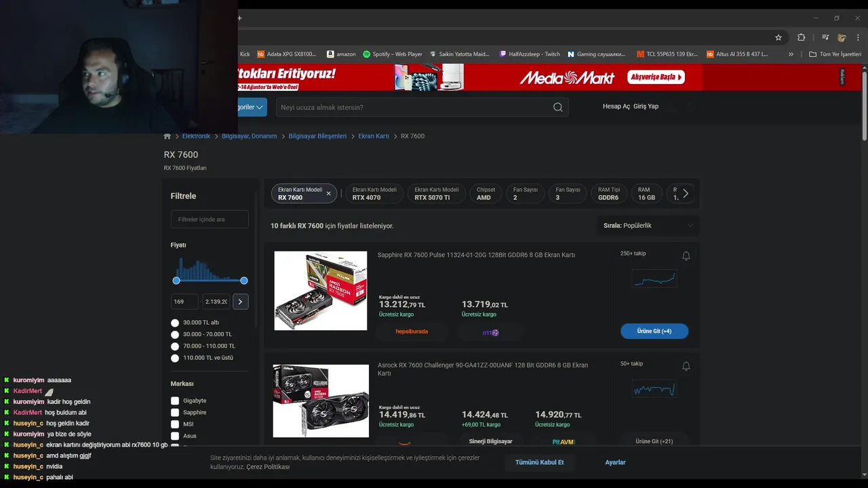Click the minimum price slider handle
Screen dimensions: 868x488
pyautogui.click(x=176, y=281)
